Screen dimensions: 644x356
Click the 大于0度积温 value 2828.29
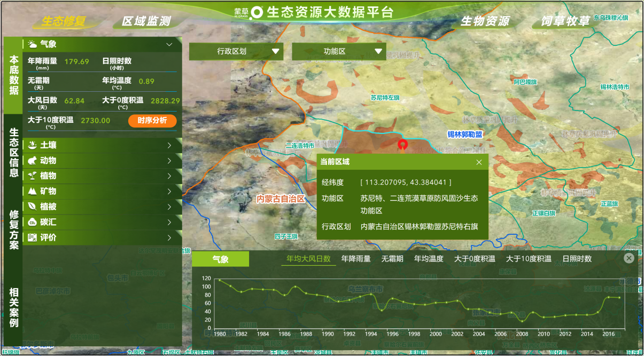165,100
